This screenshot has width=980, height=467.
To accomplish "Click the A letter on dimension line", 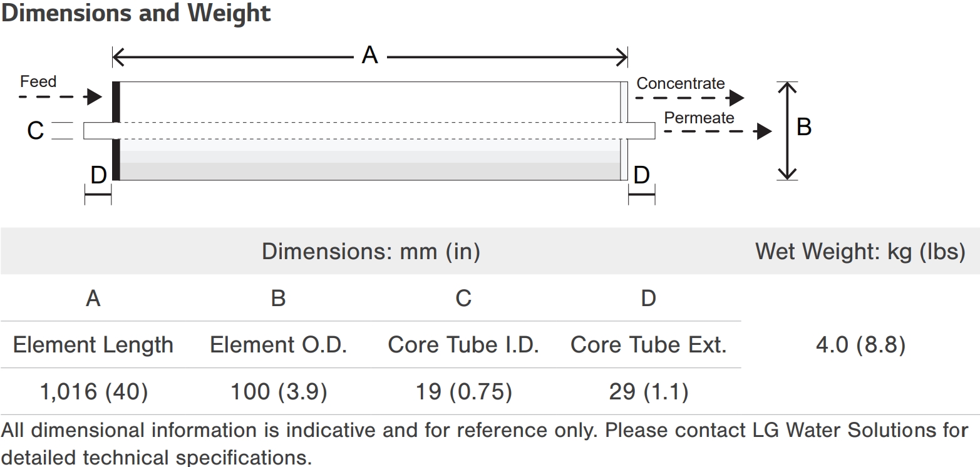I will tap(370, 56).
